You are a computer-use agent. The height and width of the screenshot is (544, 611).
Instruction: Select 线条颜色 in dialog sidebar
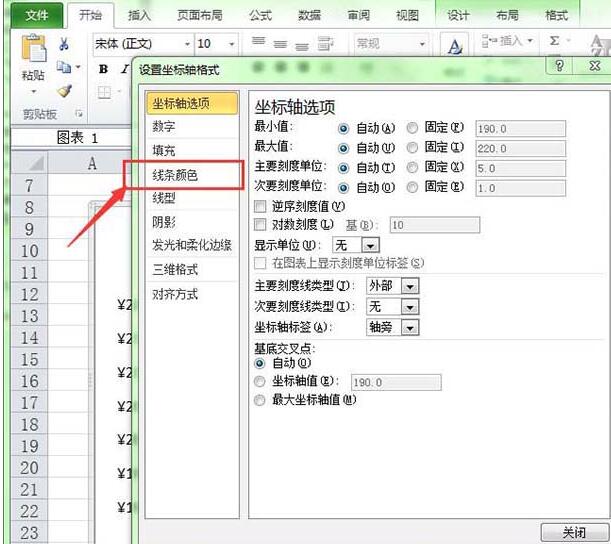pyautogui.click(x=175, y=175)
